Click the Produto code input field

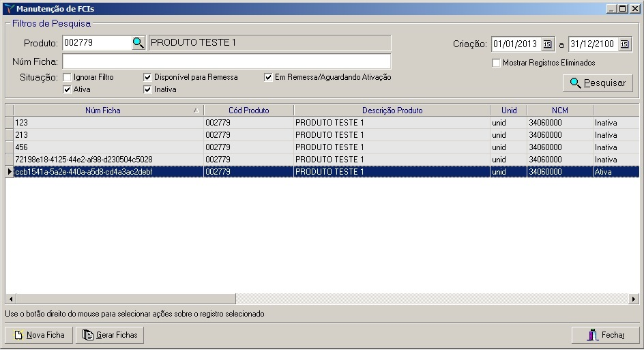tap(96, 43)
